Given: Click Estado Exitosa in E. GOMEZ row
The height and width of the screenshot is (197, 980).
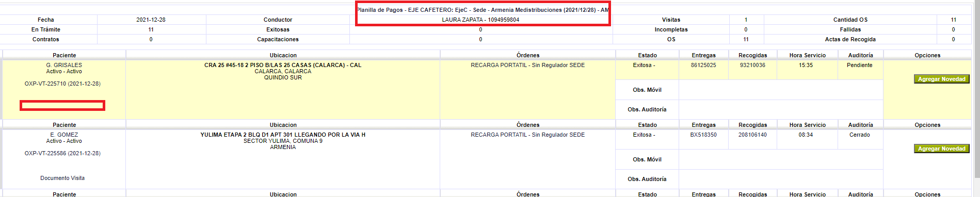Looking at the screenshot, I should point(644,135).
